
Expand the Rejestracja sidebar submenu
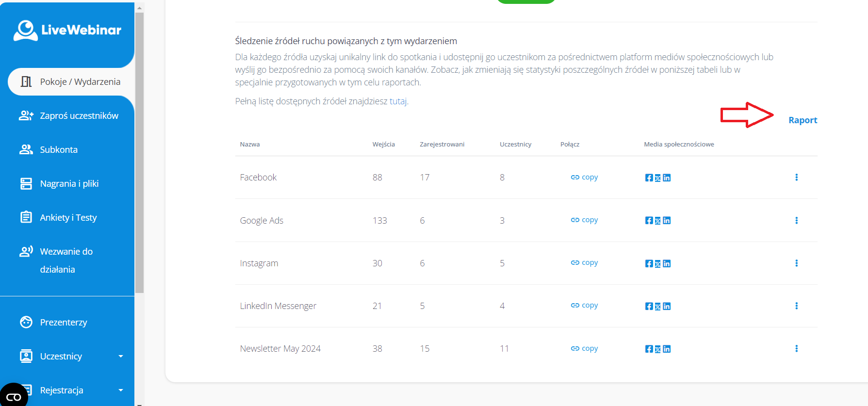(121, 390)
